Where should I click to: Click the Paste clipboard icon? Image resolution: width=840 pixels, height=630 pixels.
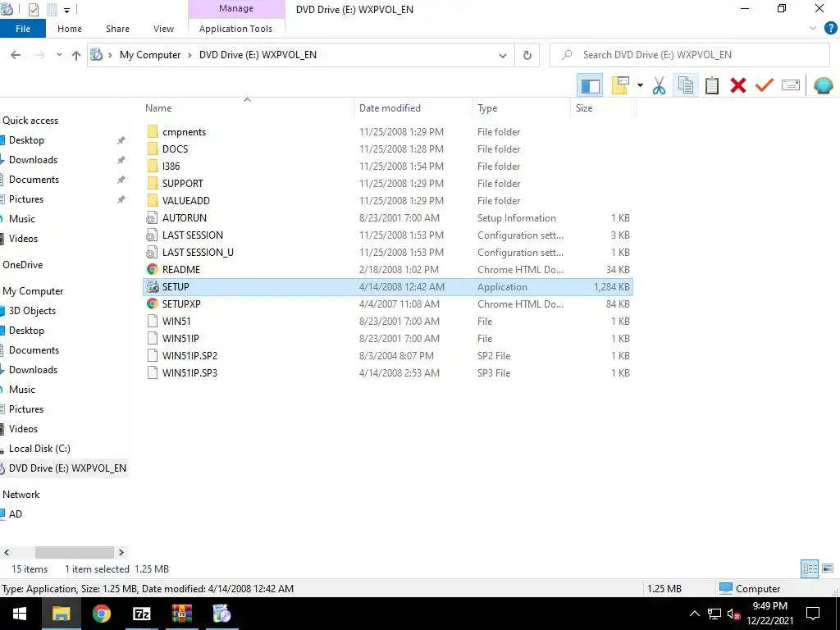point(712,85)
